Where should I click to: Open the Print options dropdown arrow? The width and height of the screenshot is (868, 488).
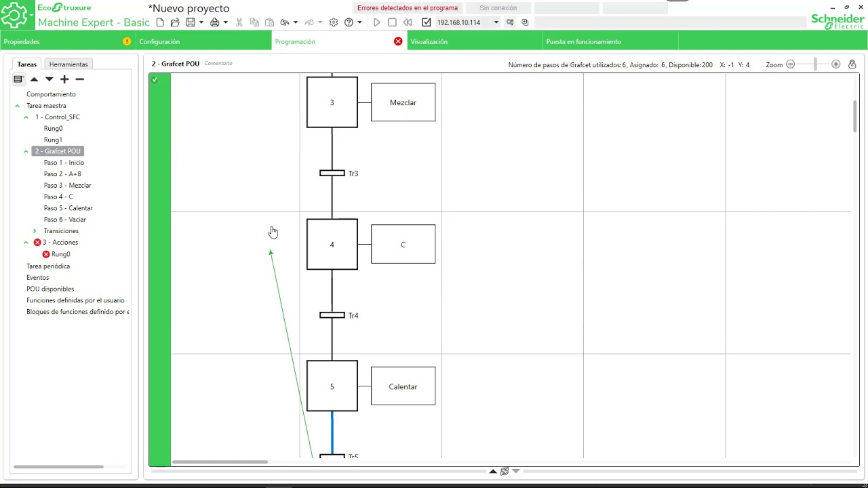pyautogui.click(x=225, y=22)
